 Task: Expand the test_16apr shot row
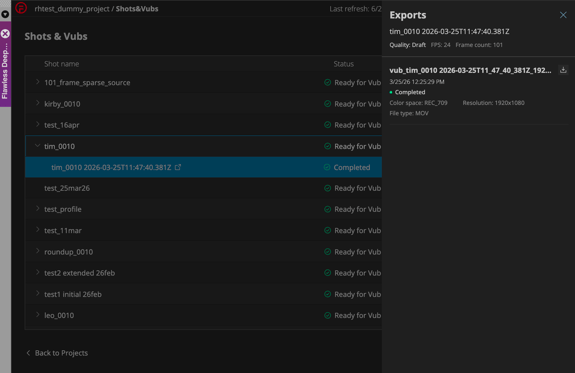37,125
